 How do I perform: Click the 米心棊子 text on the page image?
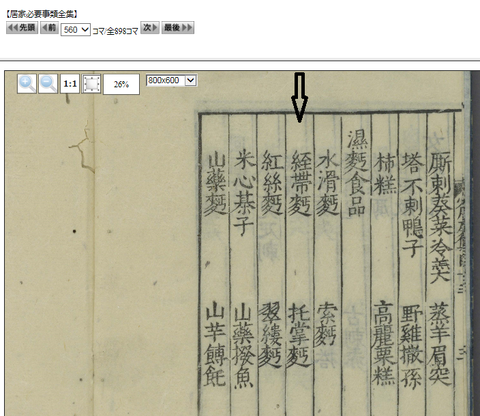pyautogui.click(x=245, y=192)
